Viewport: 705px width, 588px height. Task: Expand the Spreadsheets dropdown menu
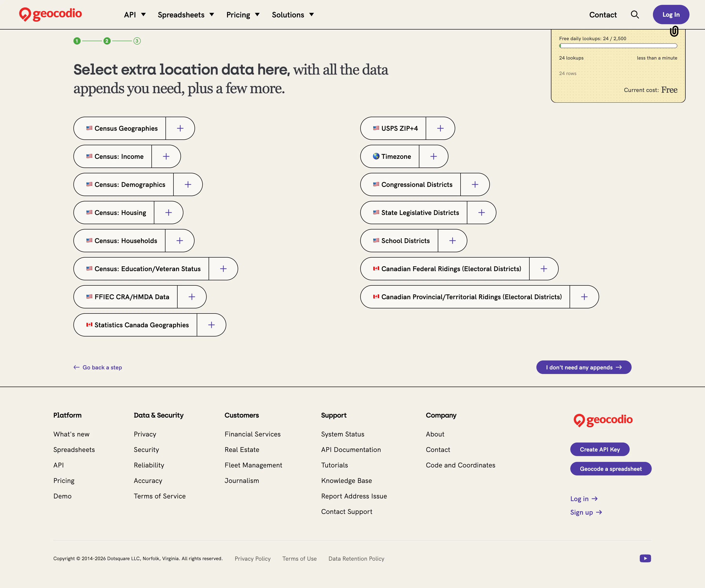186,15
